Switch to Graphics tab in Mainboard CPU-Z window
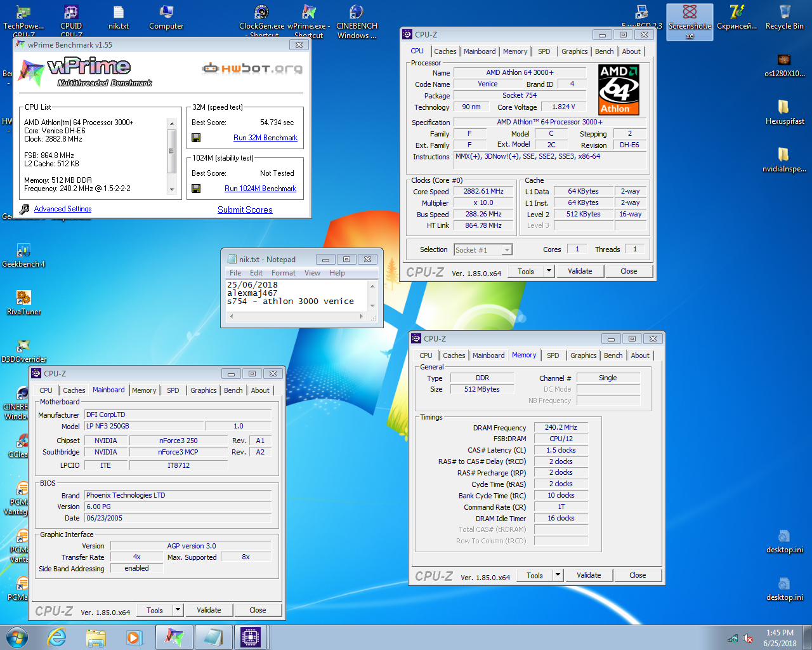The image size is (812, 650). point(204,390)
